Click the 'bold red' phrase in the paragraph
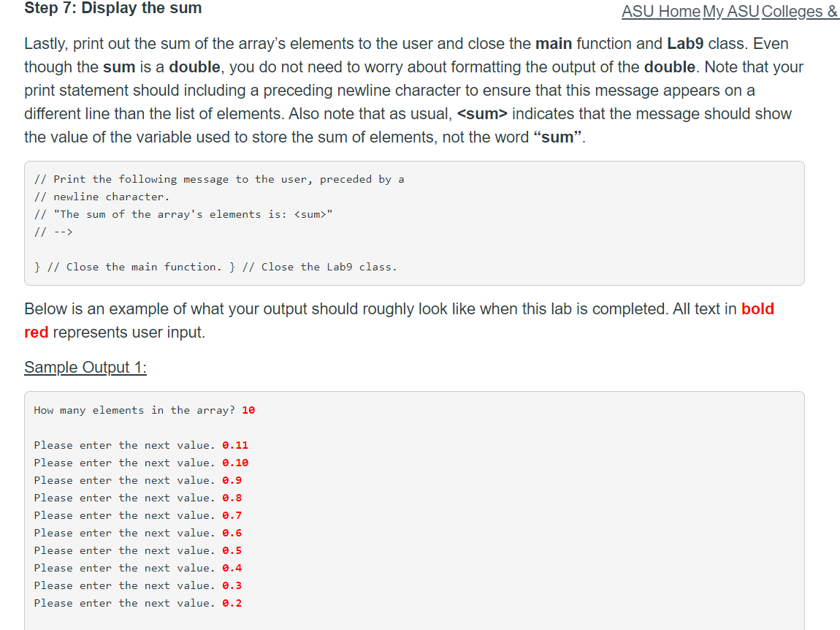This screenshot has height=630, width=840. (x=760, y=309)
